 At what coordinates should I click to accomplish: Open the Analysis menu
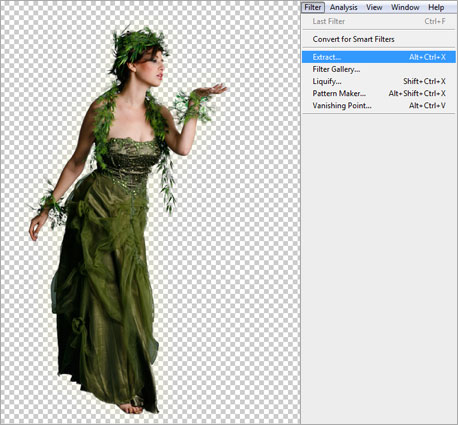pyautogui.click(x=343, y=7)
